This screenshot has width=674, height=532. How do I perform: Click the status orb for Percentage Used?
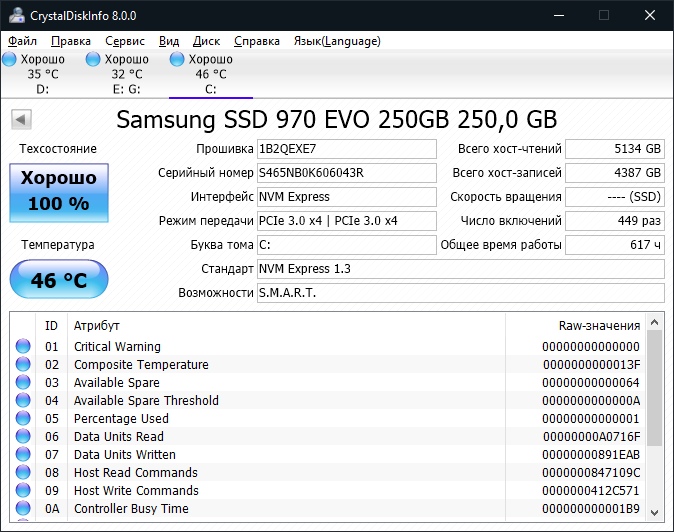click(x=23, y=418)
